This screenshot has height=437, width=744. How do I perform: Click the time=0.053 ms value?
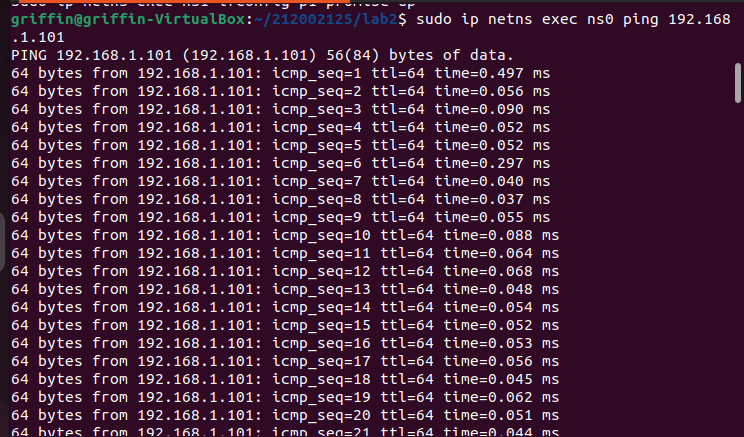pyautogui.click(x=502, y=344)
